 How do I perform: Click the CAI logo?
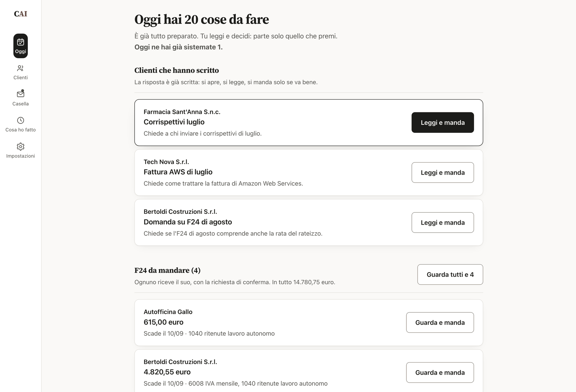(x=20, y=14)
